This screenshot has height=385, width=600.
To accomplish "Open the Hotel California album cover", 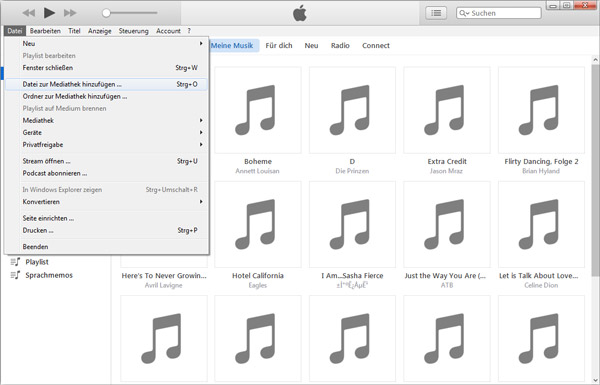I will coord(258,224).
